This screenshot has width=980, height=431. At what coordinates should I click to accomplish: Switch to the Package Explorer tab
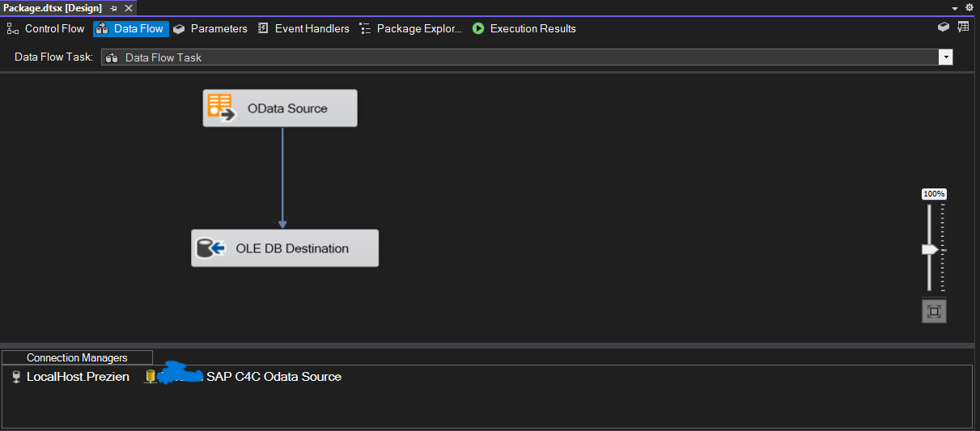[x=410, y=28]
